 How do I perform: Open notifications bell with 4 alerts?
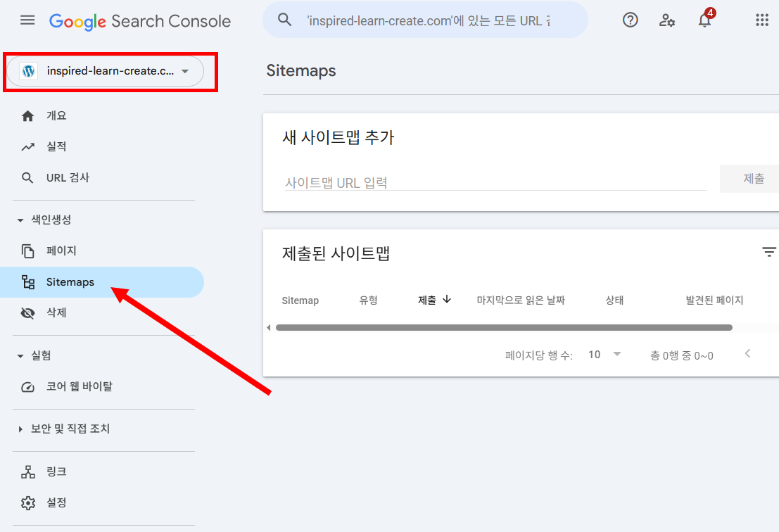pos(704,20)
